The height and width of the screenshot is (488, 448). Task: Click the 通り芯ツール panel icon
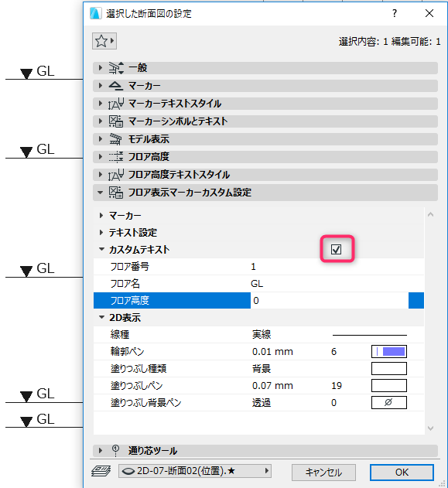[115, 451]
